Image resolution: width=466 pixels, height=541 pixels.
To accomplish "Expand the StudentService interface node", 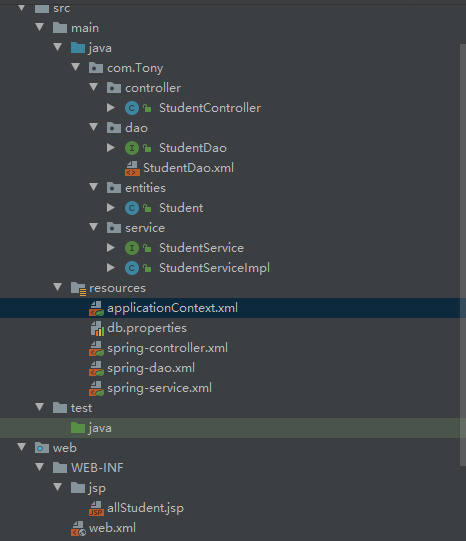I will [x=111, y=247].
